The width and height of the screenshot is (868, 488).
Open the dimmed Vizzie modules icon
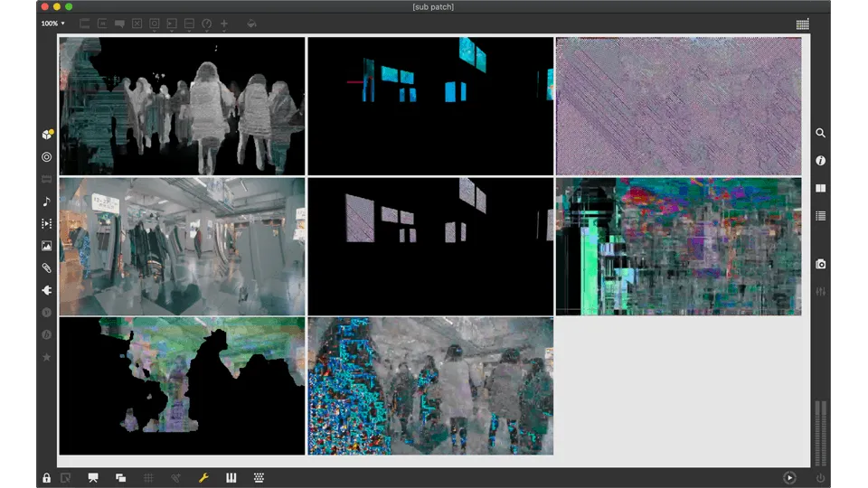46,313
